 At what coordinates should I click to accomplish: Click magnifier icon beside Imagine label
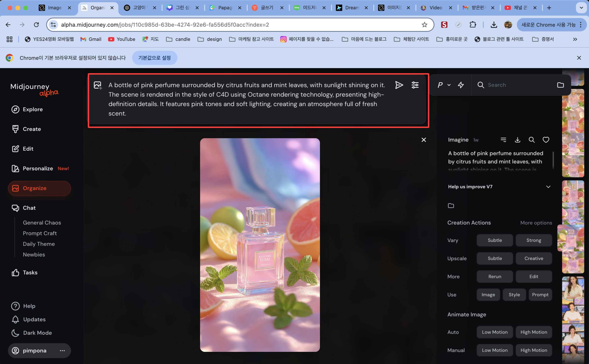[x=531, y=140]
